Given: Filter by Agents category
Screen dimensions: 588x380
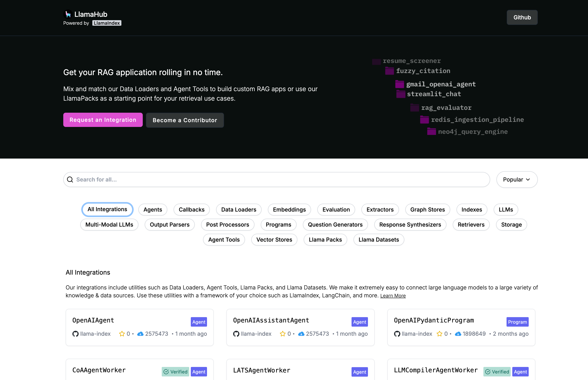Looking at the screenshot, I should point(153,210).
